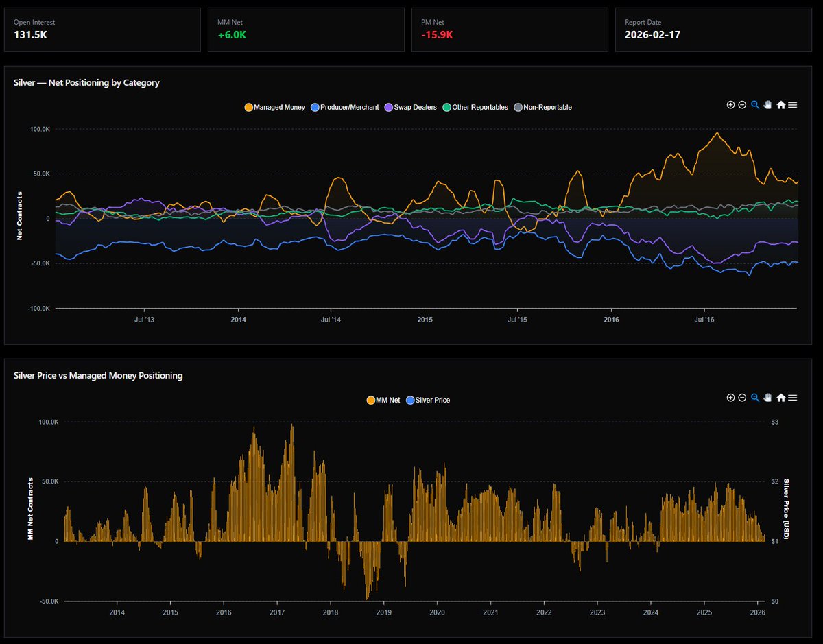Toggle the Managed Money legend entry

point(276,107)
